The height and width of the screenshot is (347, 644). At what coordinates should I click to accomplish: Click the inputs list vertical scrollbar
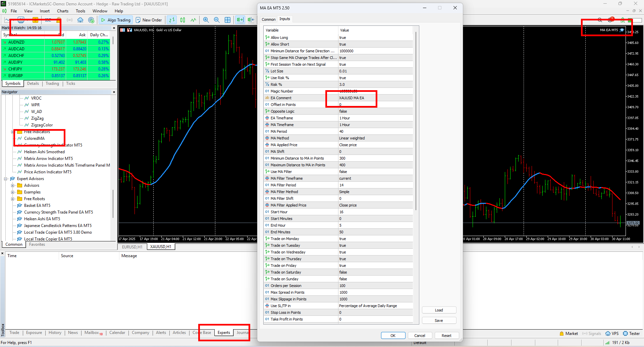(416, 121)
